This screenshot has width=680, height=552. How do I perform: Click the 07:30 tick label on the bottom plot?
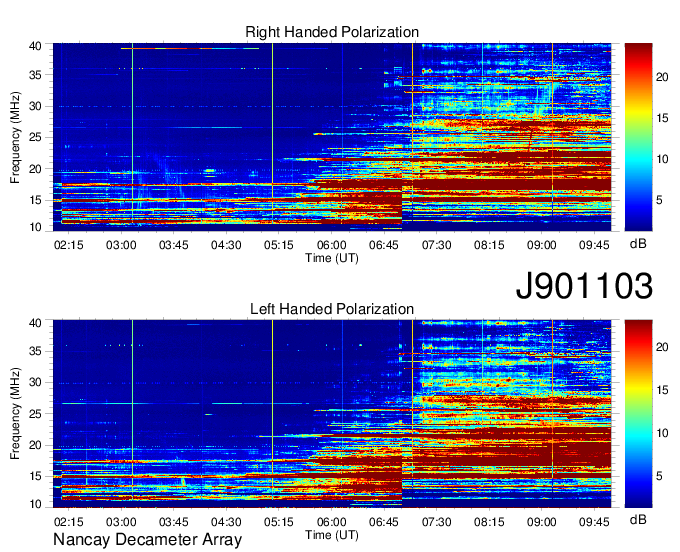pos(436,522)
